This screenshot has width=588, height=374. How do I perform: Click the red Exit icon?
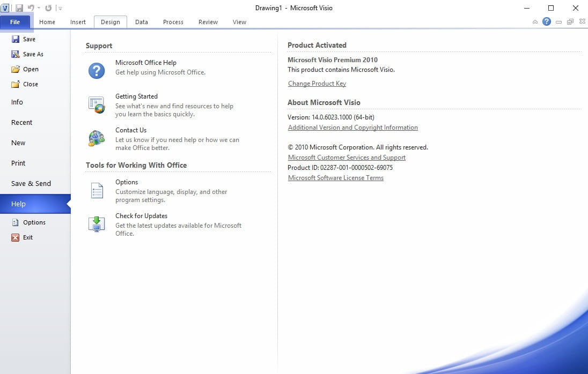click(16, 237)
